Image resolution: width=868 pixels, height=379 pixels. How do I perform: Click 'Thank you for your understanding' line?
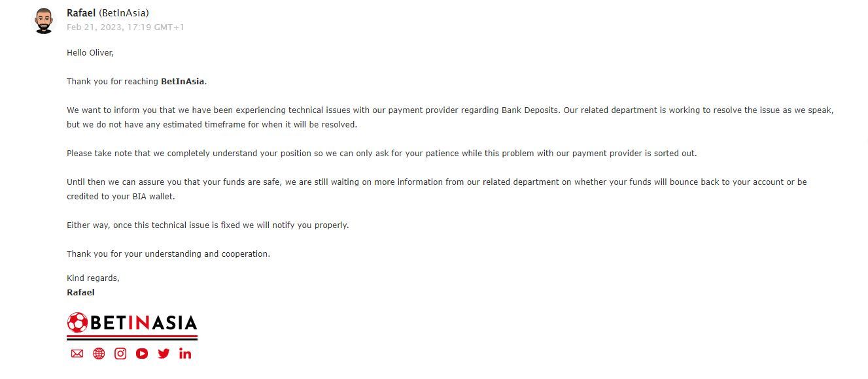click(168, 254)
